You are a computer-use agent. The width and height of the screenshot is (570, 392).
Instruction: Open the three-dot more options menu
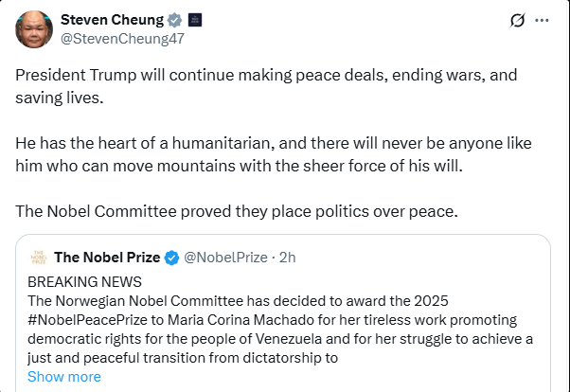542,20
